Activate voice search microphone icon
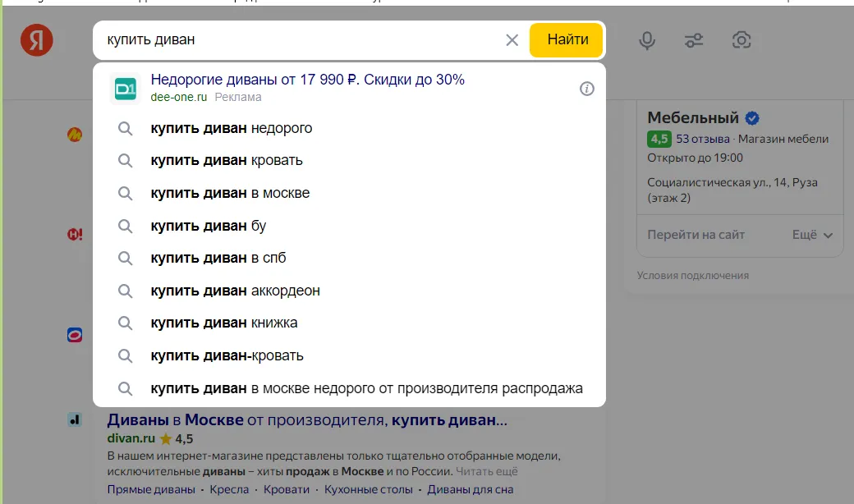This screenshot has width=854, height=504. (647, 40)
